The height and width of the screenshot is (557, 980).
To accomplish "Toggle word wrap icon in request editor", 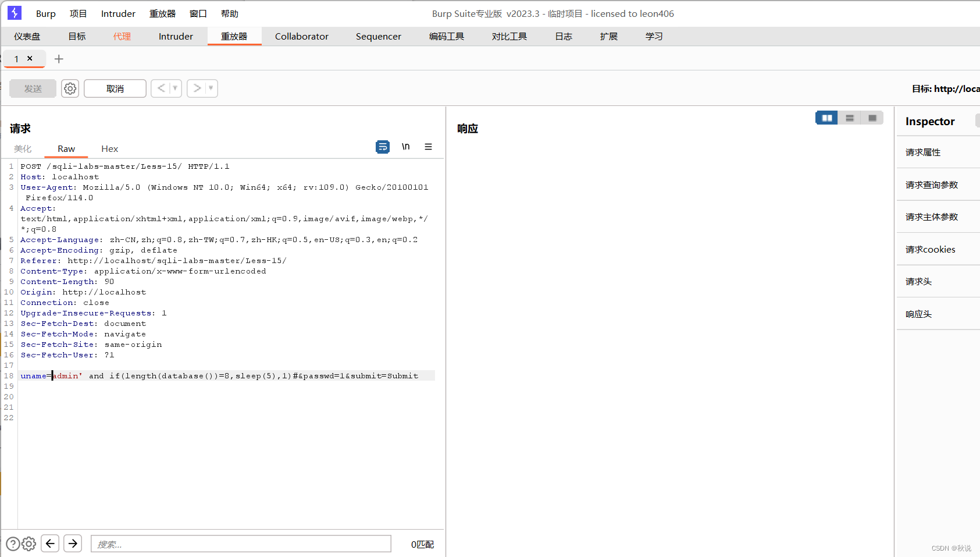I will click(x=383, y=147).
